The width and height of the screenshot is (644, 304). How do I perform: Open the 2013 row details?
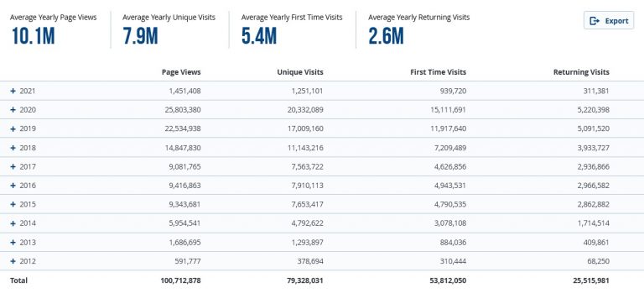pos(13,243)
